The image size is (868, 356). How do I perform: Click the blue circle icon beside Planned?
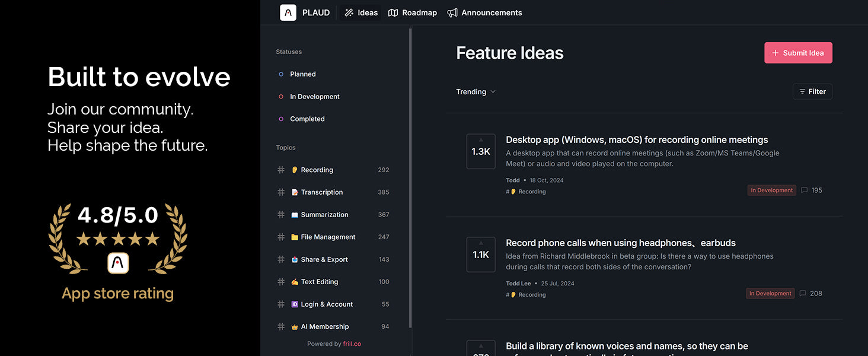point(281,74)
